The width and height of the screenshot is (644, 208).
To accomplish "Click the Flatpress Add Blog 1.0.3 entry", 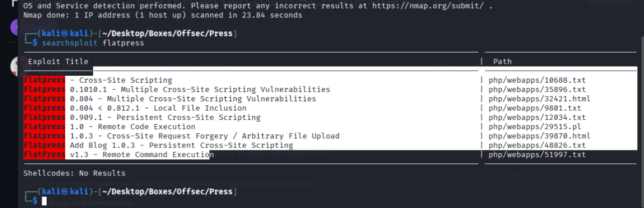I will coord(181,145).
